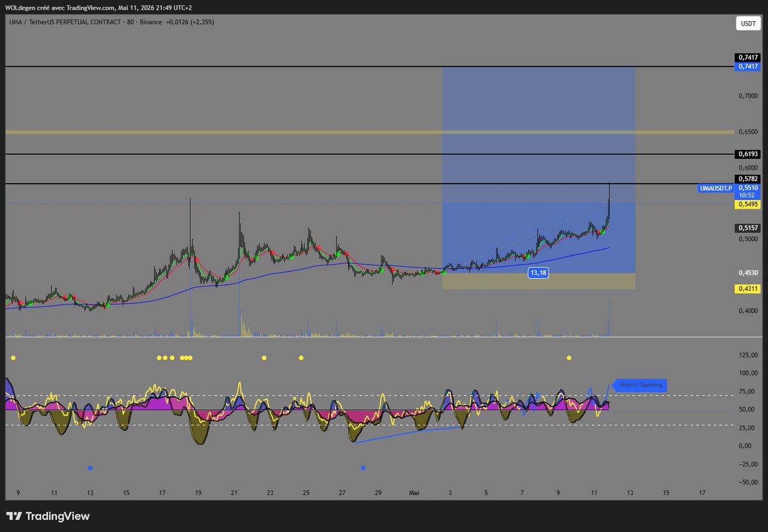Viewport: 768px width, 532px height.
Task: Click date 27 on the time axis
Action: coord(342,493)
